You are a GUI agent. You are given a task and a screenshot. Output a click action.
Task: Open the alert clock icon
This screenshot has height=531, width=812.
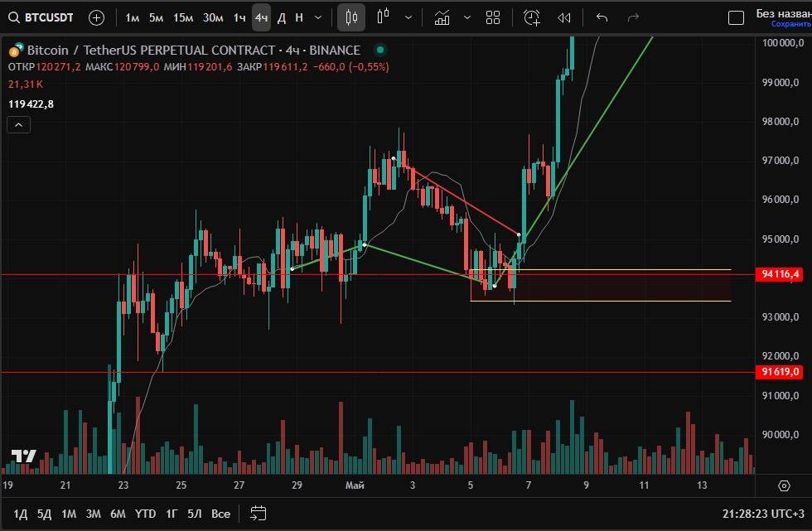(531, 17)
